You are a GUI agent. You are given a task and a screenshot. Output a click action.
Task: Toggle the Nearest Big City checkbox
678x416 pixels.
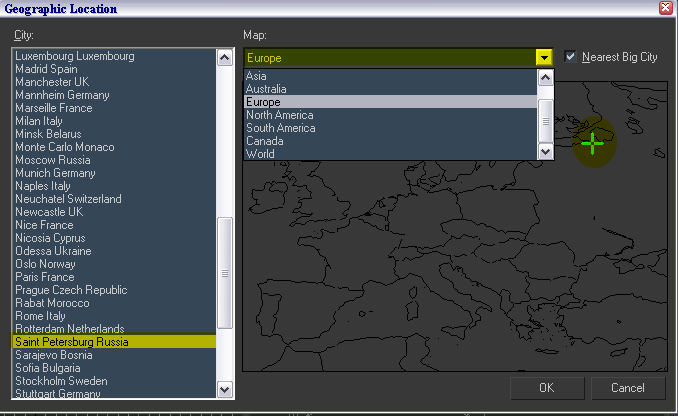coord(571,57)
